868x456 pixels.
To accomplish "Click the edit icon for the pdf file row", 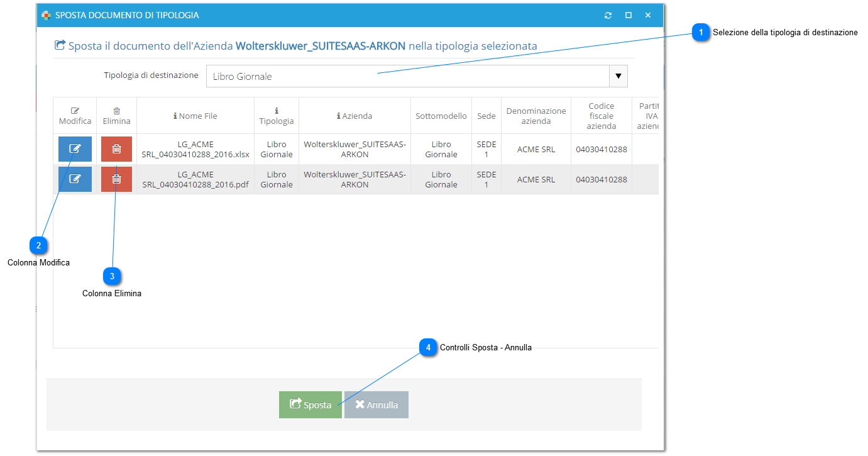I will point(75,179).
